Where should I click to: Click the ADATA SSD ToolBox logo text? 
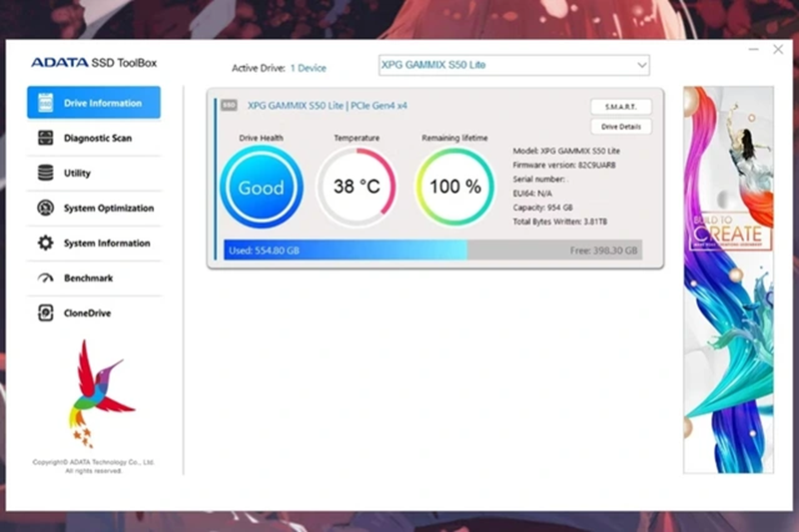(94, 63)
